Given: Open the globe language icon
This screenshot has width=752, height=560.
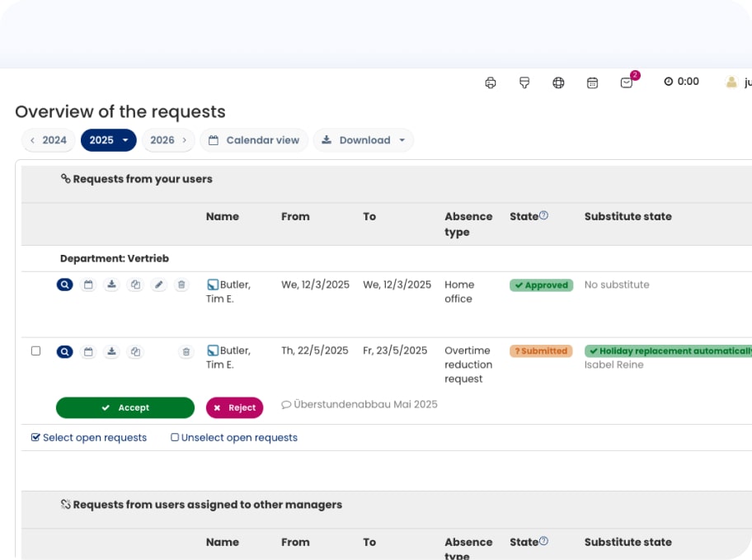Looking at the screenshot, I should 558,82.
